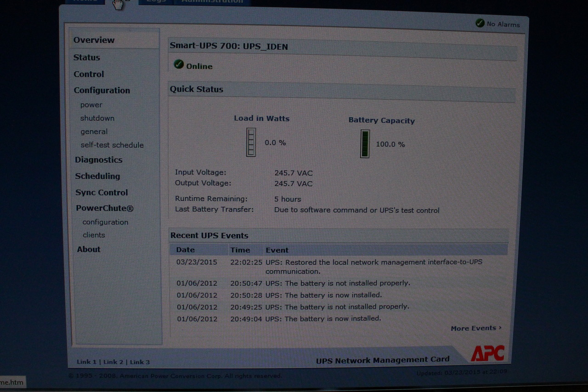Click the More Events link
The image size is (588, 392).
click(x=476, y=328)
